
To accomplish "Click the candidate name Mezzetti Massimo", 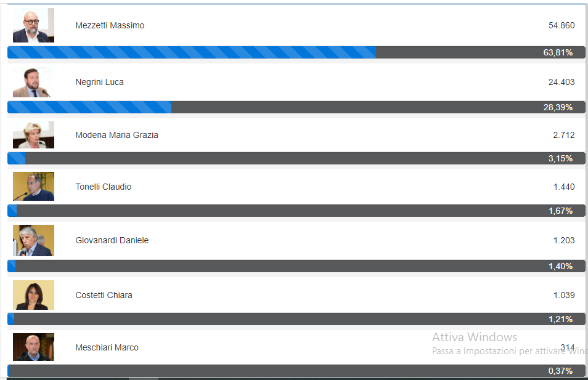I will [x=110, y=25].
